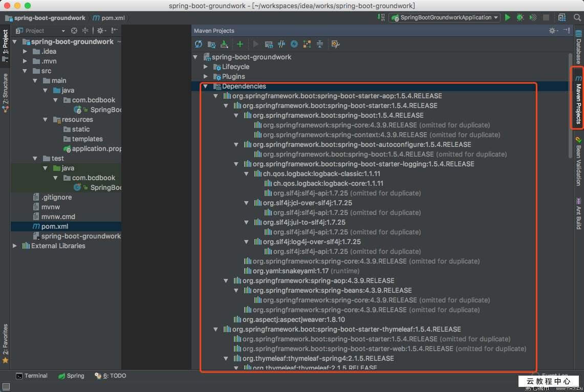Toggle Skip Tests Mode in Maven toolbar

[294, 45]
